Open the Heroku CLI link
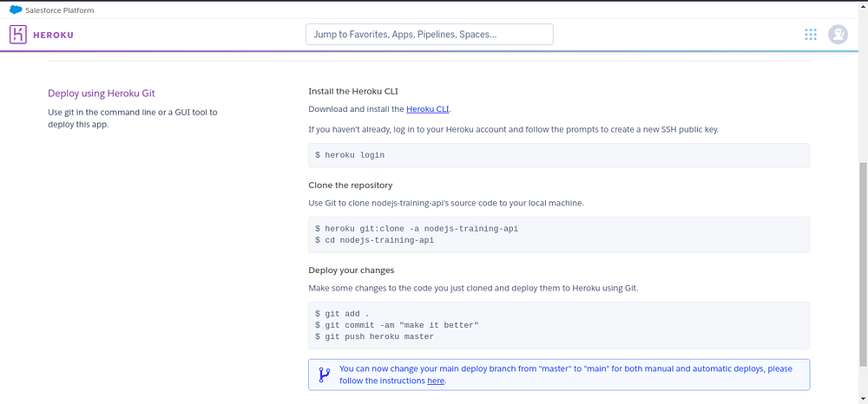The width and height of the screenshot is (868, 404). tap(427, 109)
